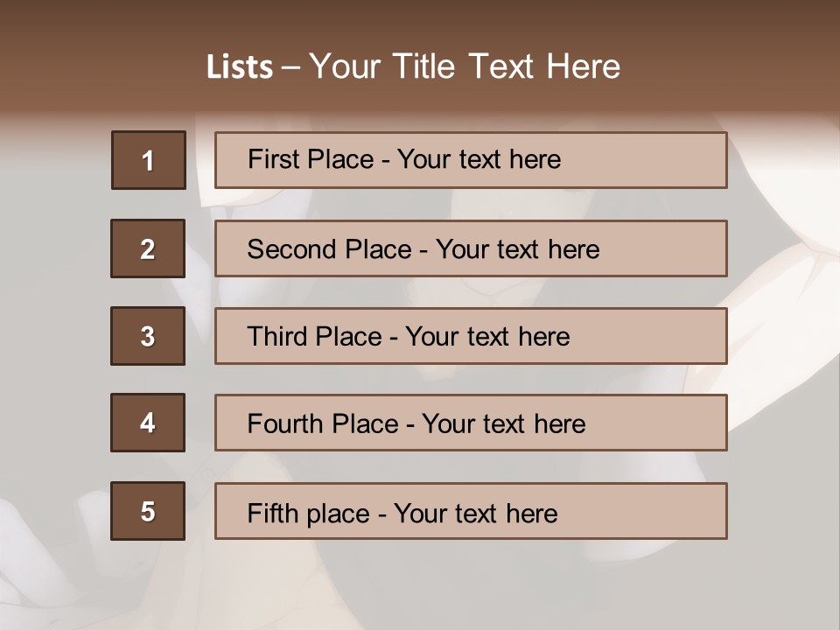
Task: Click the dash between "Lists" and the title text
Action: click(x=291, y=67)
